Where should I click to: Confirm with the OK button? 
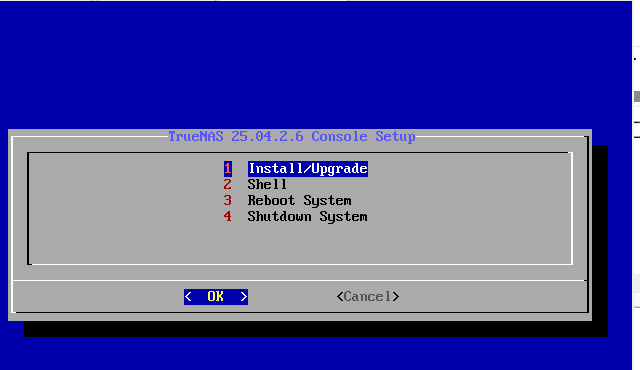(x=216, y=297)
